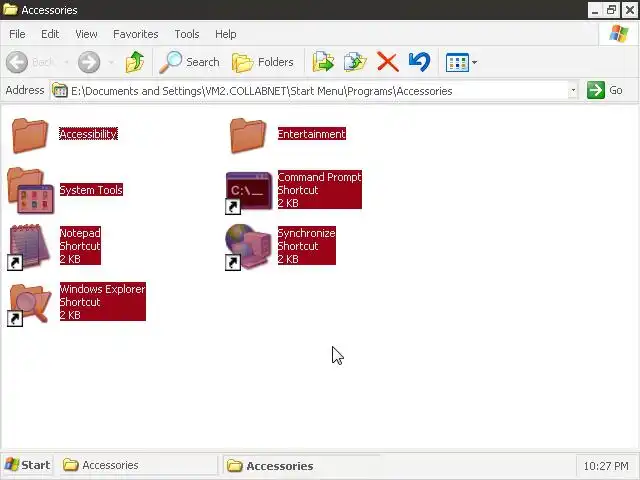Select the Synchronize shortcut icon
Screen dimensions: 640x480
248,247
